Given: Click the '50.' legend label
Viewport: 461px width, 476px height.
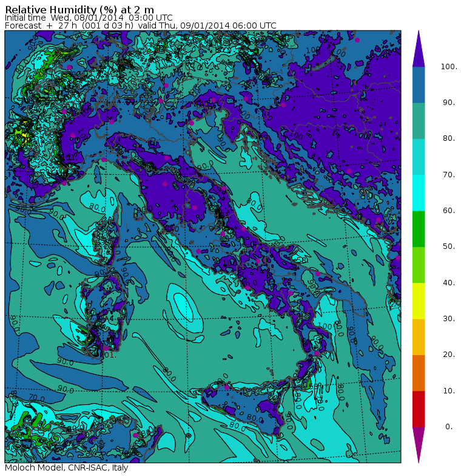Looking at the screenshot, I should tap(449, 246).
